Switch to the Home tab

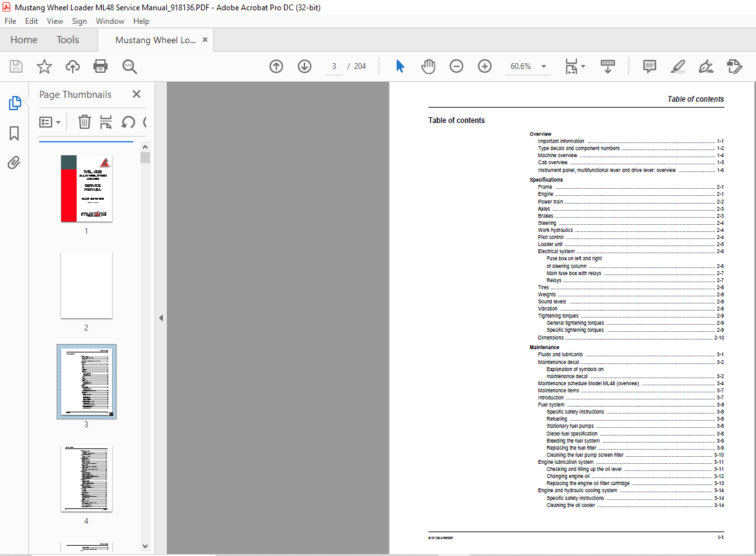[x=24, y=40]
